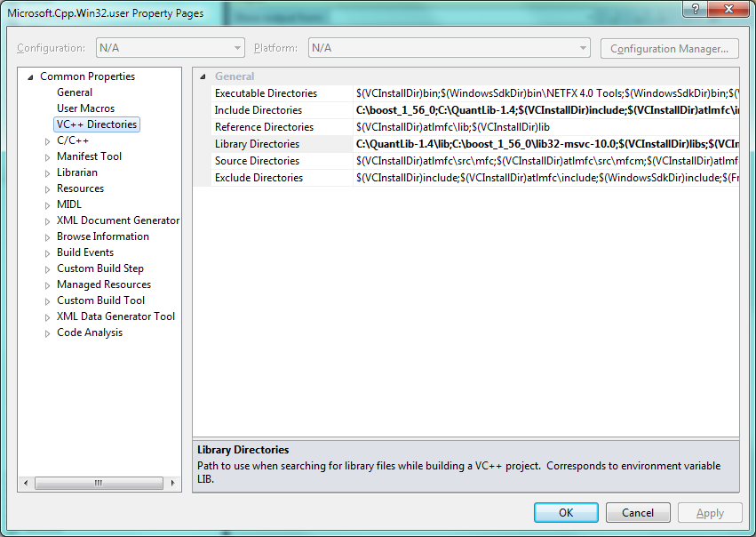Viewport: 756px width, 537px height.
Task: Edit the Library Directories value field
Action: [x=545, y=144]
